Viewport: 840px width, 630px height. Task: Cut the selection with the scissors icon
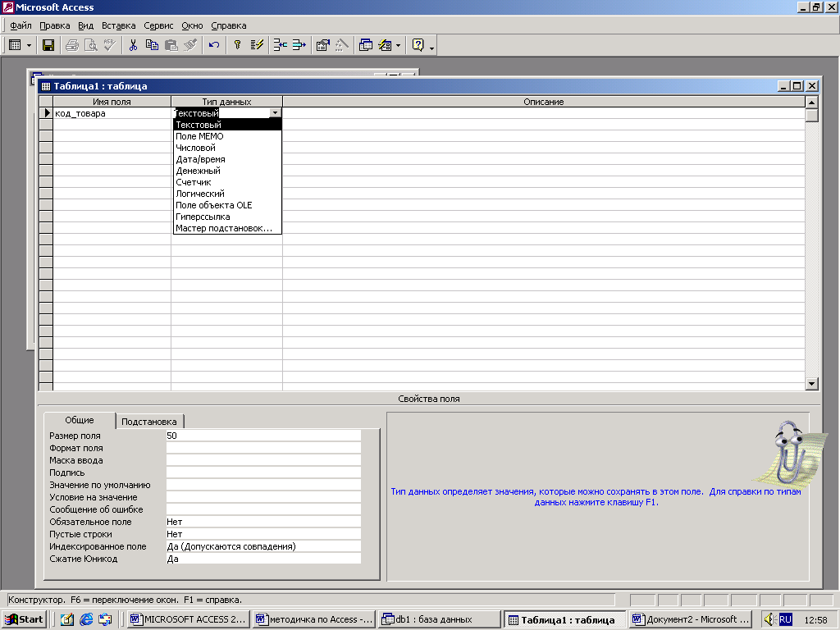[x=133, y=46]
